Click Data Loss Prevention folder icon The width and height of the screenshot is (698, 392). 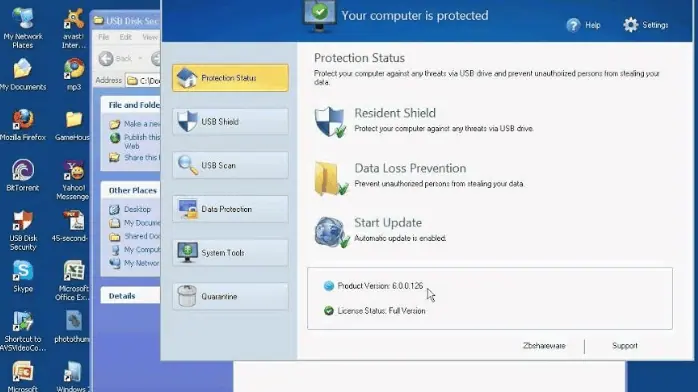[x=330, y=178]
